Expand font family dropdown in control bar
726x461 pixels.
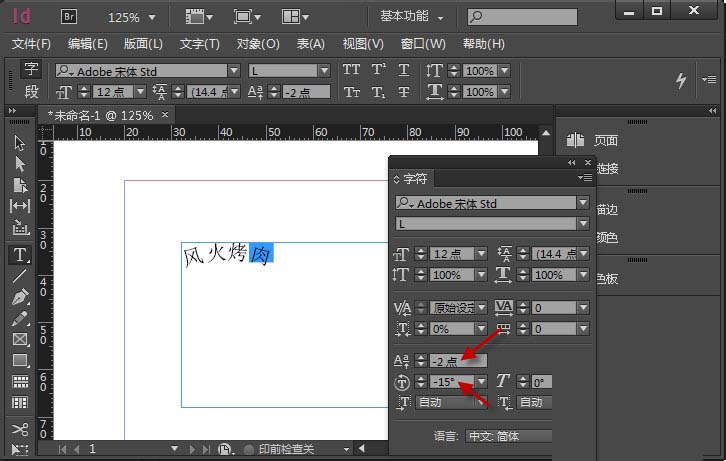(234, 71)
